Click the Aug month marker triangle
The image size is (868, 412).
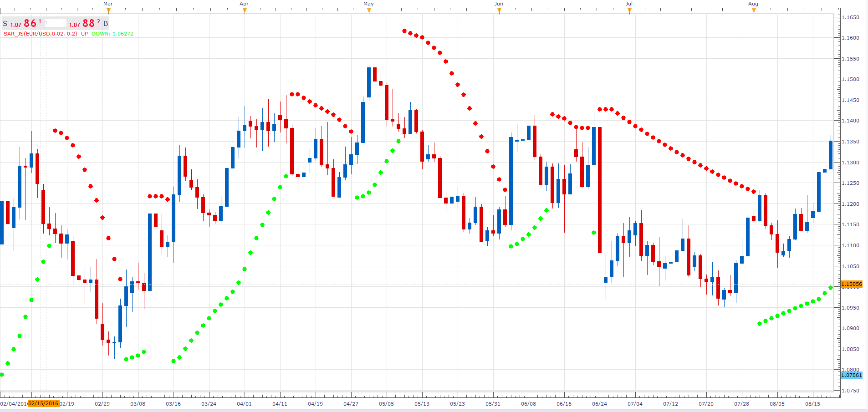coord(754,10)
